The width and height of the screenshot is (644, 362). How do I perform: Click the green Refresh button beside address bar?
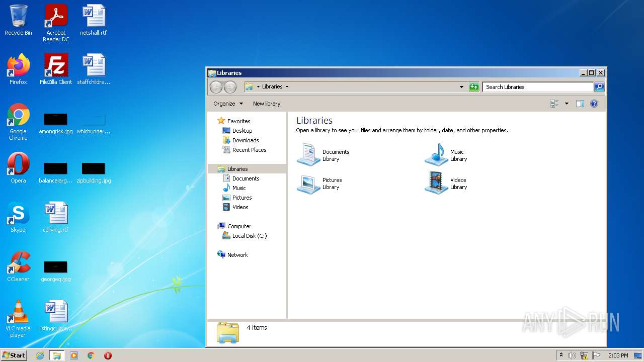(x=474, y=87)
